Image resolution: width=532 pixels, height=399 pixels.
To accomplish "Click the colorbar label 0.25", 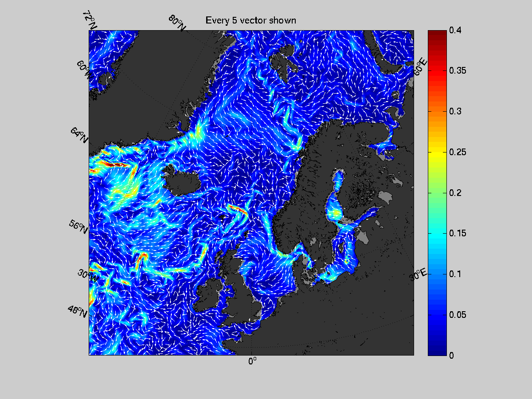I will tap(457, 152).
